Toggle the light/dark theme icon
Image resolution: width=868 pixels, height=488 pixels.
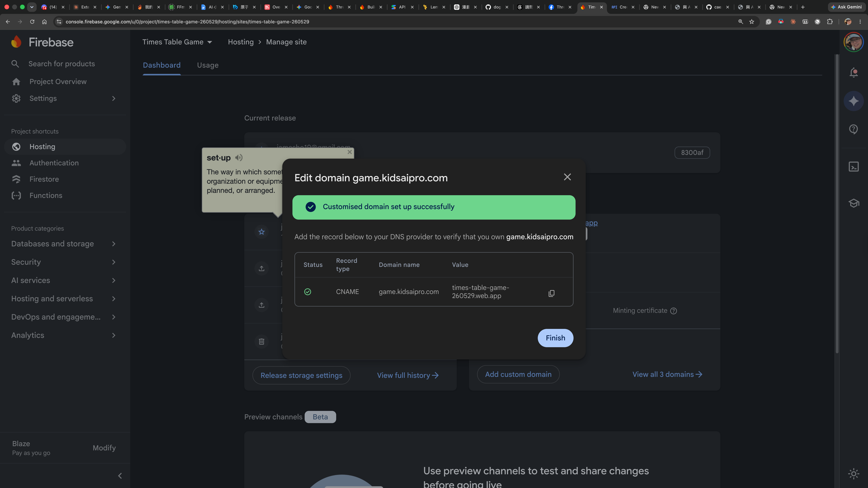[854, 474]
